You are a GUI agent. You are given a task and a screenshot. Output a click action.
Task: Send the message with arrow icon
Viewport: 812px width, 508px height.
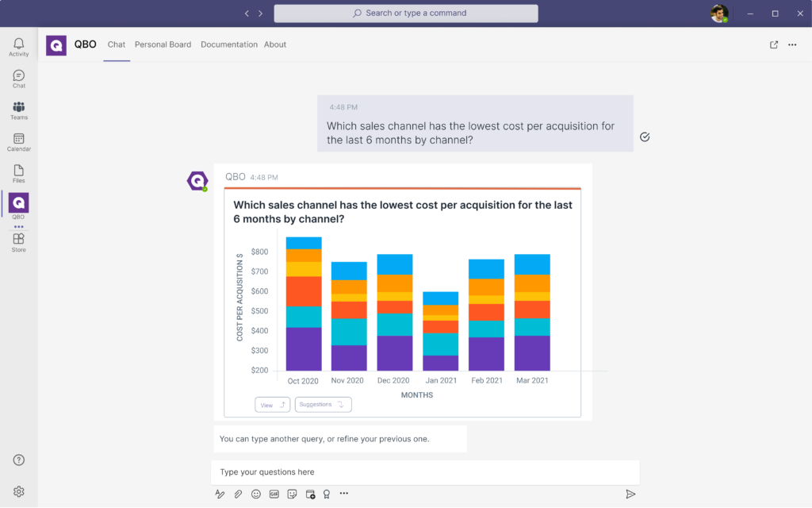click(x=630, y=494)
